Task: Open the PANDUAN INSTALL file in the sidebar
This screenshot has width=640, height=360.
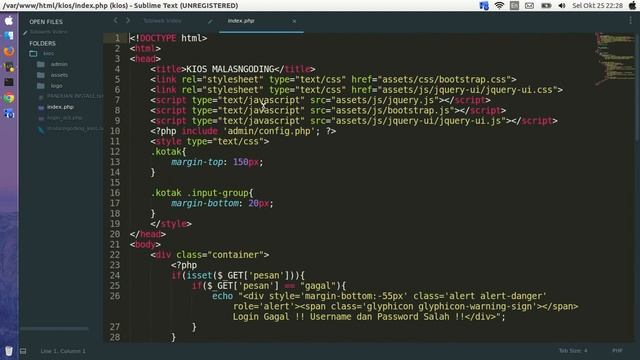Action: click(x=75, y=96)
